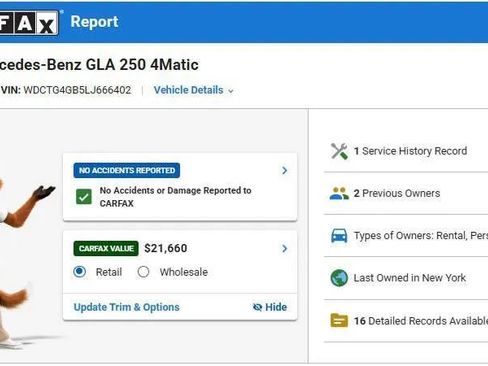Click the yellow folder detailed records icon
488x366 pixels.
coord(339,321)
